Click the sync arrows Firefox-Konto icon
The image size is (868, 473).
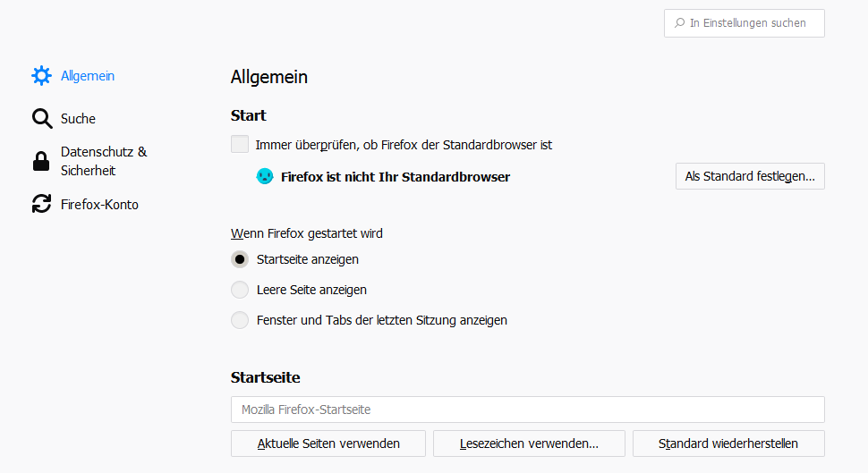tap(41, 204)
